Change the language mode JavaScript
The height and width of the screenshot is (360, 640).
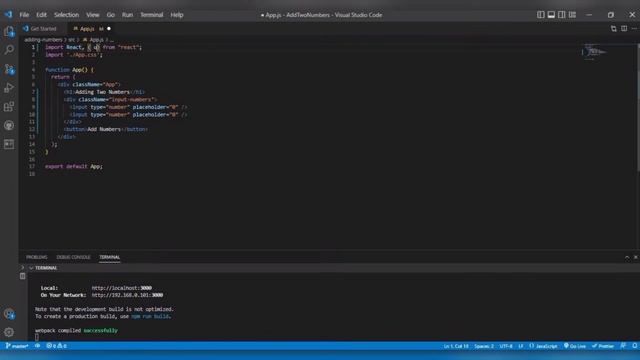pos(543,346)
